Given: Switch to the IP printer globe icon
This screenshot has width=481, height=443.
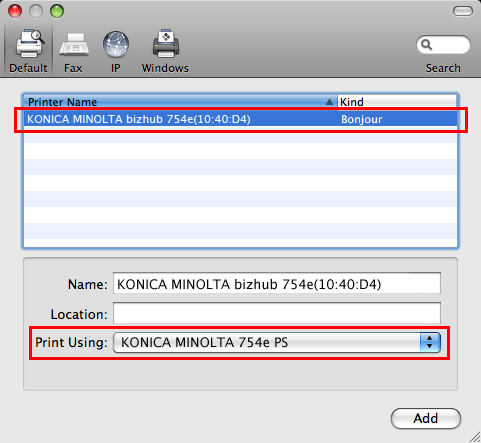Looking at the screenshot, I should coord(116,44).
